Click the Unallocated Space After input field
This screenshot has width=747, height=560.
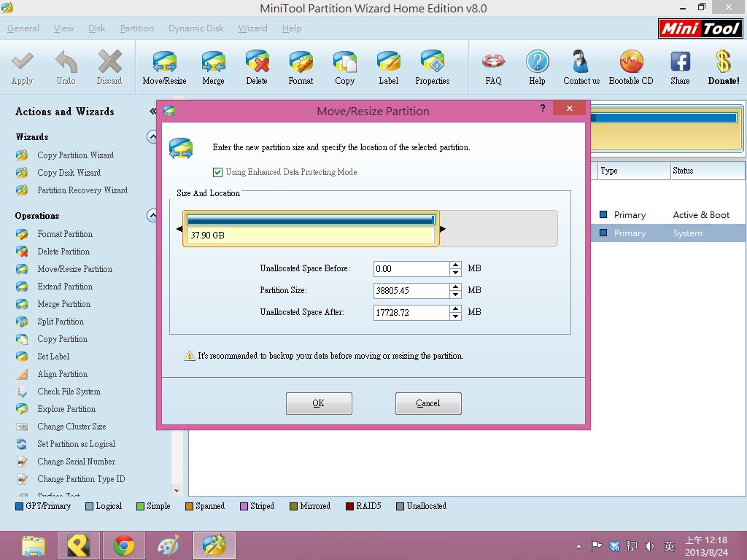pyautogui.click(x=411, y=313)
